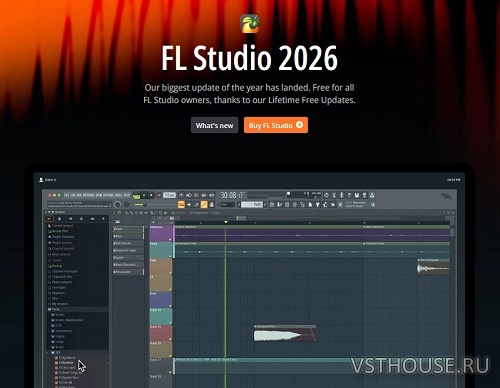Click the question mark help icon
Screen dimensions: 500x388
pyautogui.click(x=349, y=195)
